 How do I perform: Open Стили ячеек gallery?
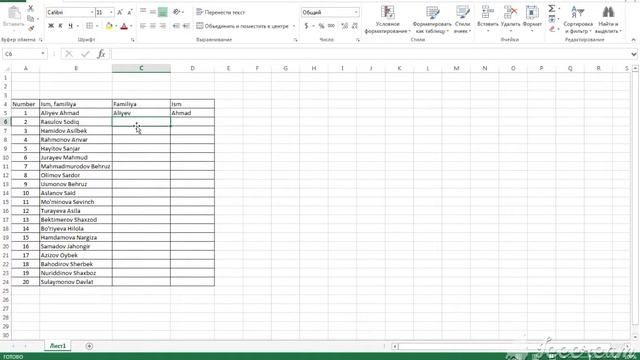[x=462, y=19]
